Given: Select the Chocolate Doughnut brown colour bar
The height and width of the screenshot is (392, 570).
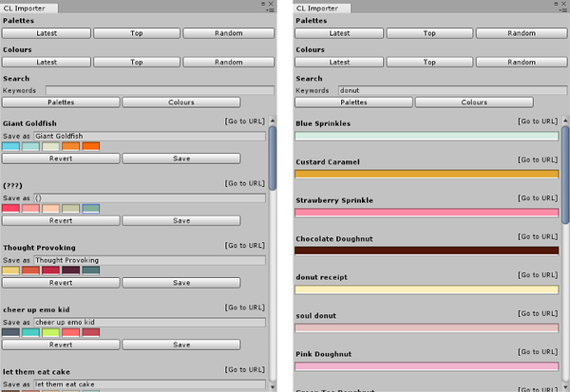Looking at the screenshot, I should click(x=427, y=251).
